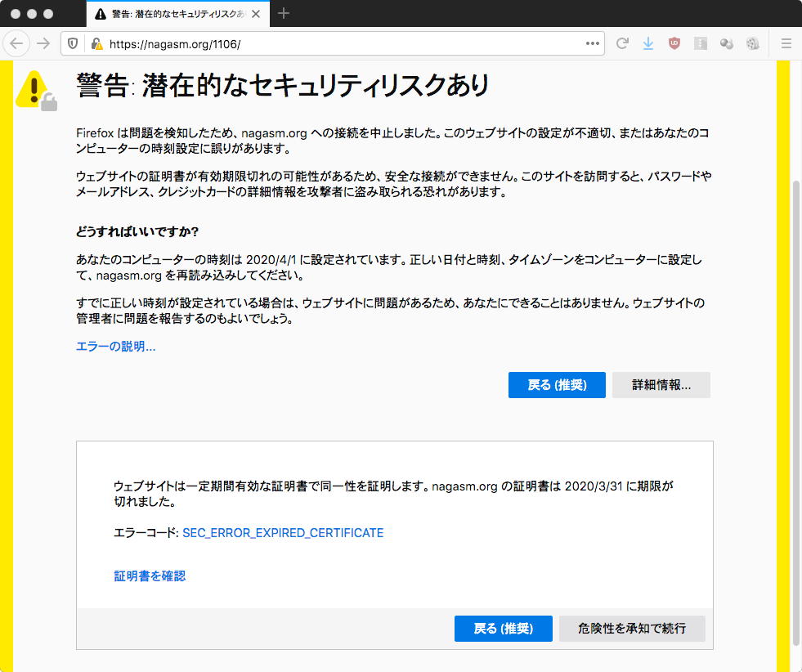Reload the page with refresh icon
This screenshot has width=802, height=672.
622,43
